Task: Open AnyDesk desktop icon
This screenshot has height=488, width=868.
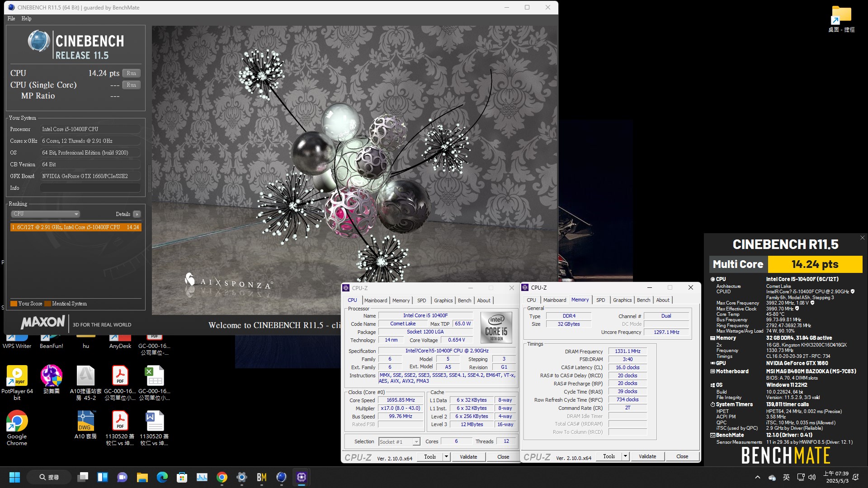Action: point(120,342)
